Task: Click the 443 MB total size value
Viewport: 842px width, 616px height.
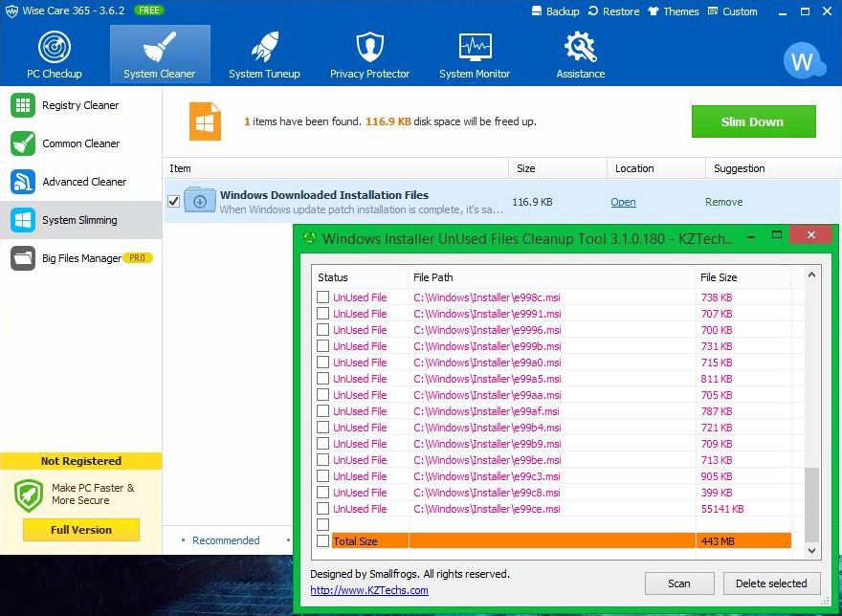Action: click(718, 541)
